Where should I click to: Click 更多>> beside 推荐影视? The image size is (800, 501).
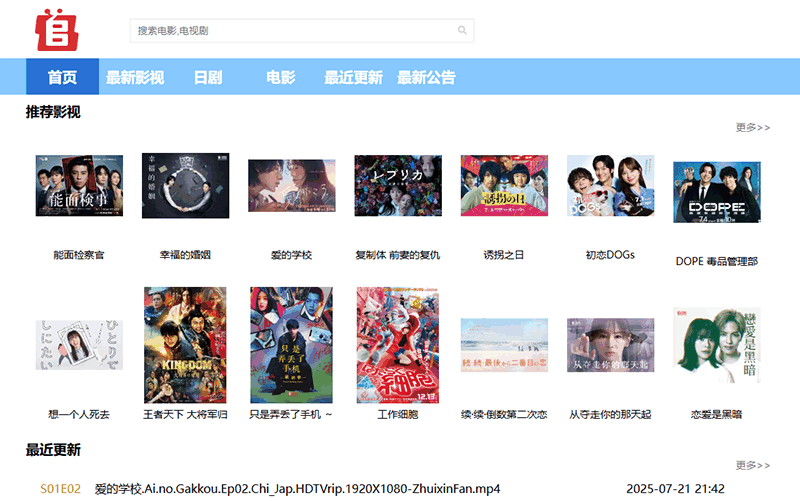click(753, 127)
